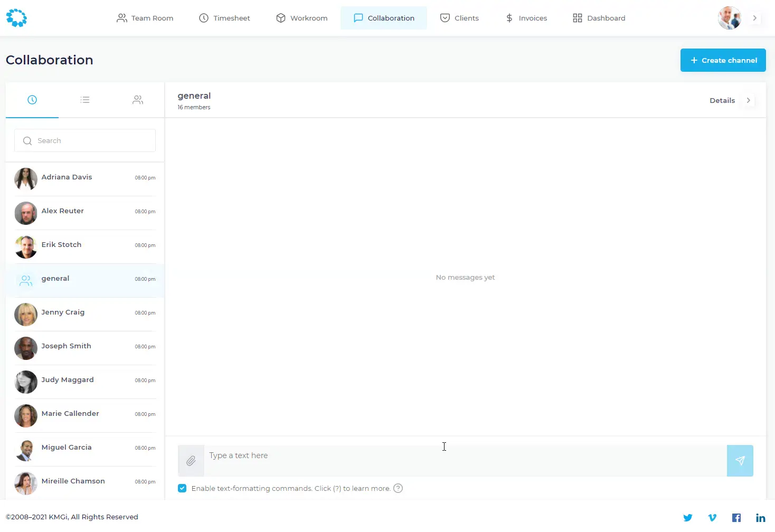The image size is (775, 532).
Task: Open the Dashboard navigation link
Action: 599,18
